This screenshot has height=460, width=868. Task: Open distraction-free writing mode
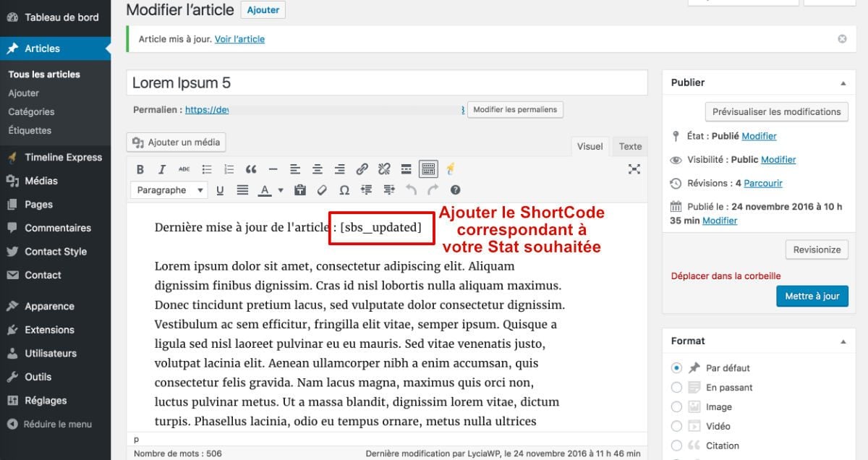(634, 169)
